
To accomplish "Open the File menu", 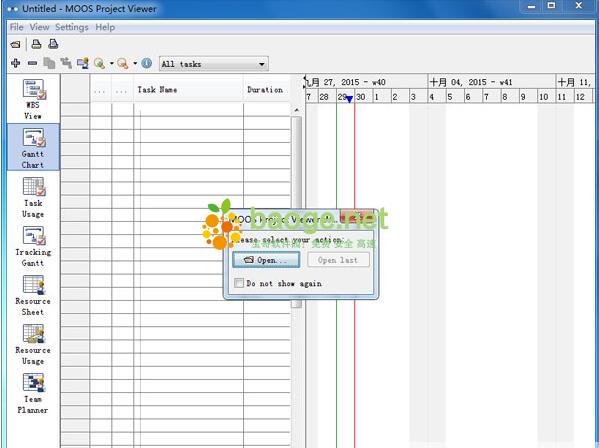I will click(16, 27).
